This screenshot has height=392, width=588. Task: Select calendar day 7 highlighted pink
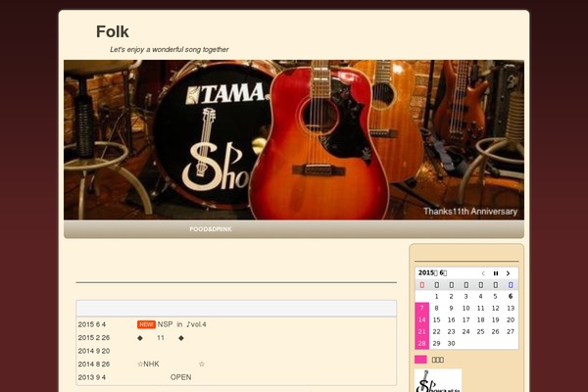[421, 308]
